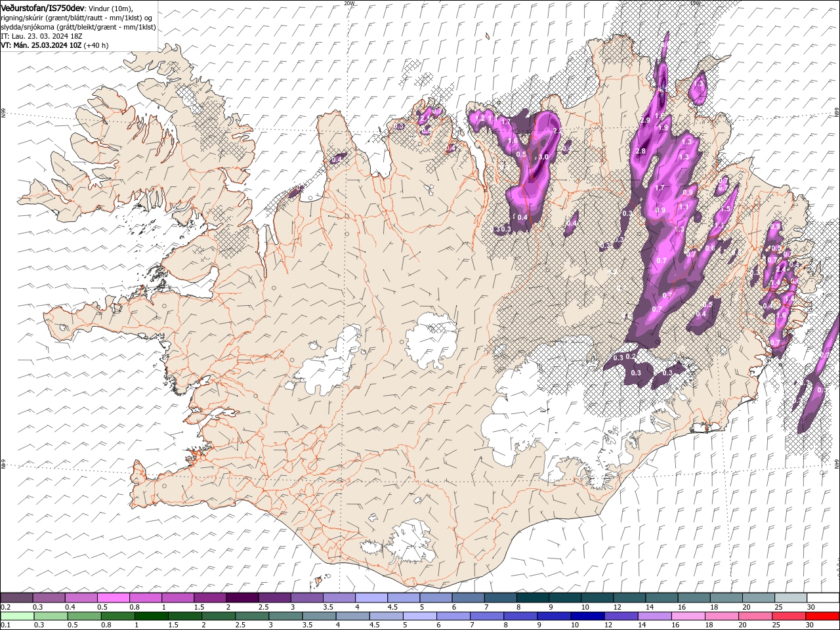Click the darkest purple 2 swatch in upper legend
The width and height of the screenshot is (840, 630).
point(242,598)
